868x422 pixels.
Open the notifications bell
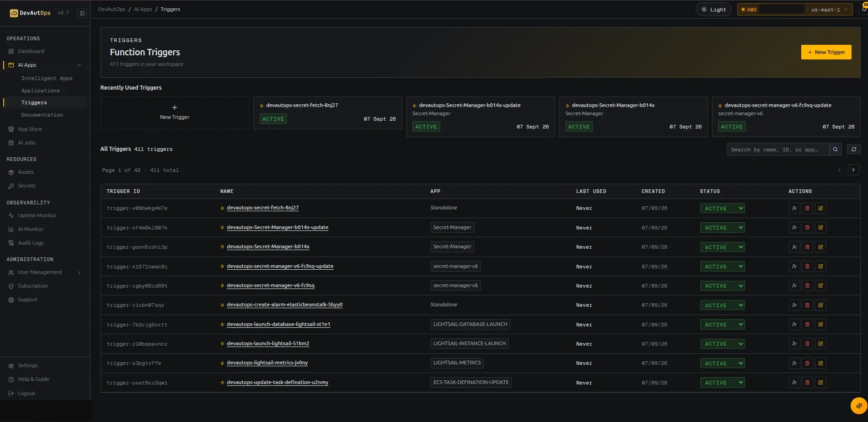(x=864, y=9)
